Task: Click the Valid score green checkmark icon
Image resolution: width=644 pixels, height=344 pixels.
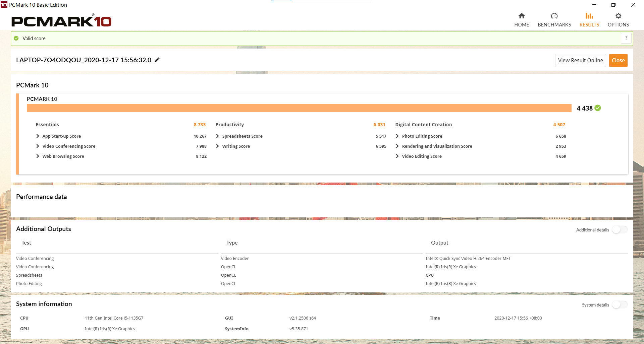Action: tap(16, 38)
